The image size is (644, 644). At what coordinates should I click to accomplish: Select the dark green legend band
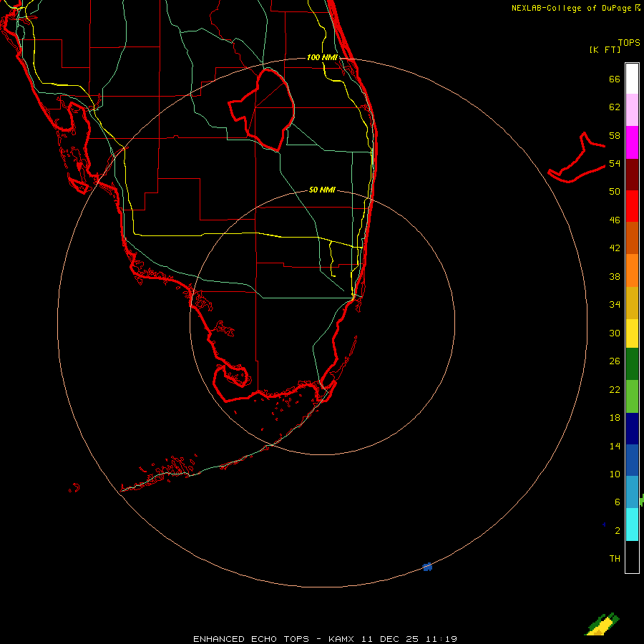tap(632, 364)
